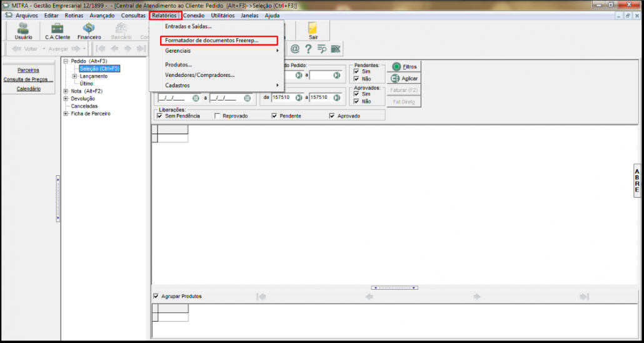Uncheck the Sem Pendência checkbox

click(x=159, y=116)
